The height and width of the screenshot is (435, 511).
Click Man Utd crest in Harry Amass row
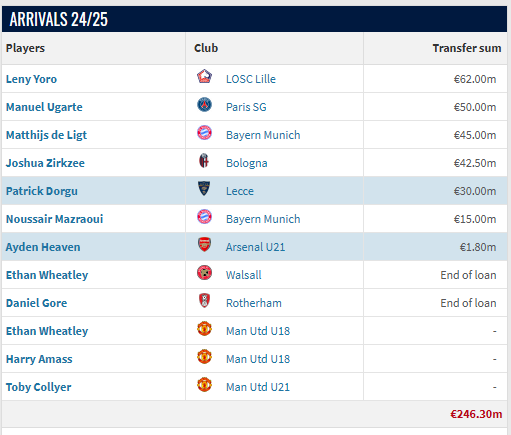tap(204, 357)
